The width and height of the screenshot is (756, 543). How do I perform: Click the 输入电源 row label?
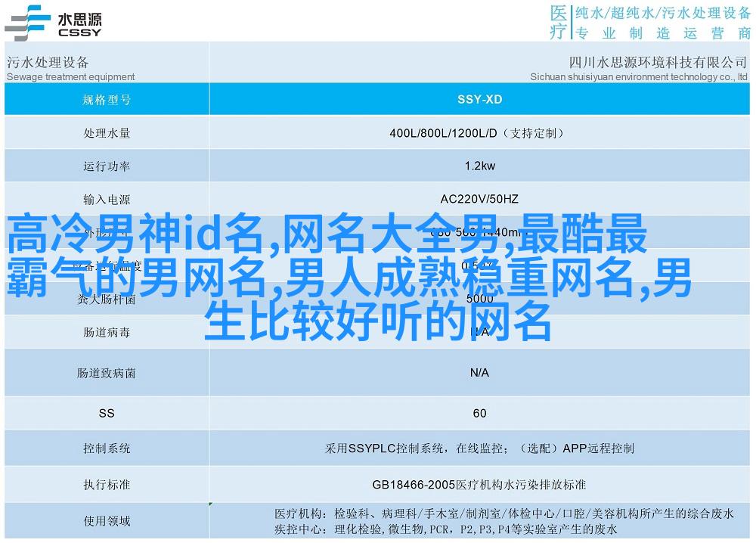[107, 199]
